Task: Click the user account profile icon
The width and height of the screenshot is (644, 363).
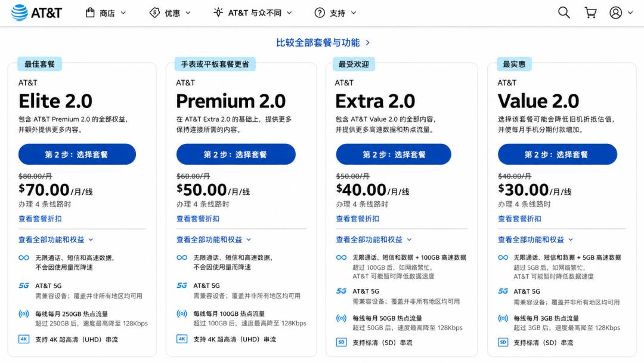Action: (615, 13)
